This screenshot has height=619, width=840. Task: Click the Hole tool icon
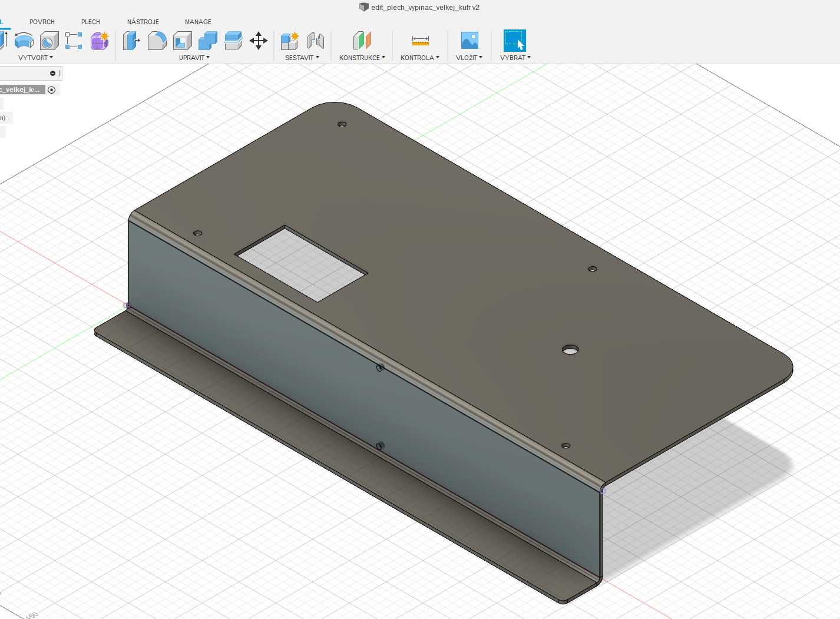point(49,41)
